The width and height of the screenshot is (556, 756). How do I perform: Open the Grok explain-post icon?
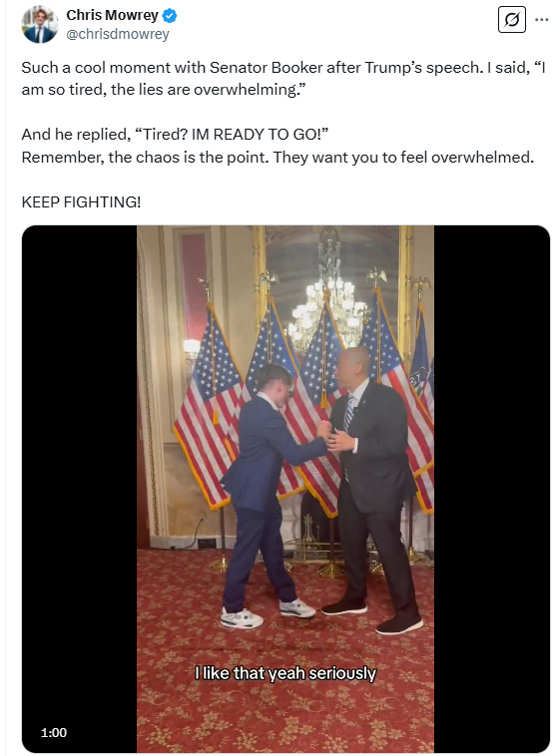tap(512, 20)
